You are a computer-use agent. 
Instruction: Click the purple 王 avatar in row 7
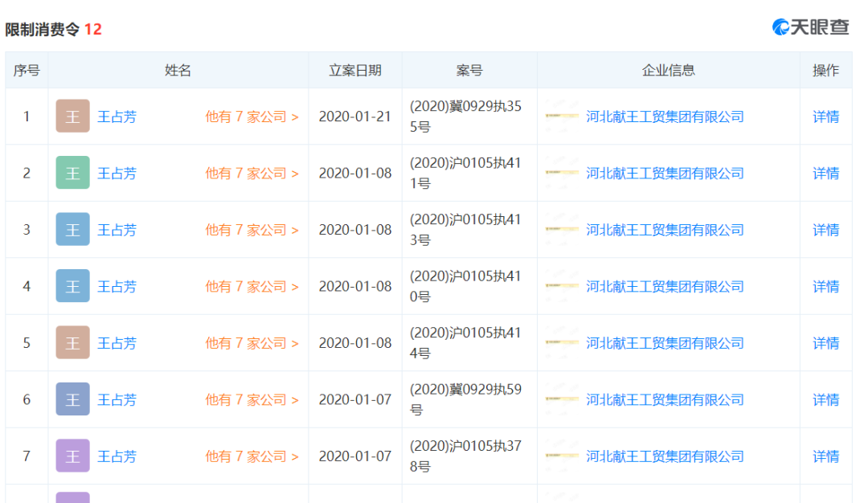tap(72, 456)
